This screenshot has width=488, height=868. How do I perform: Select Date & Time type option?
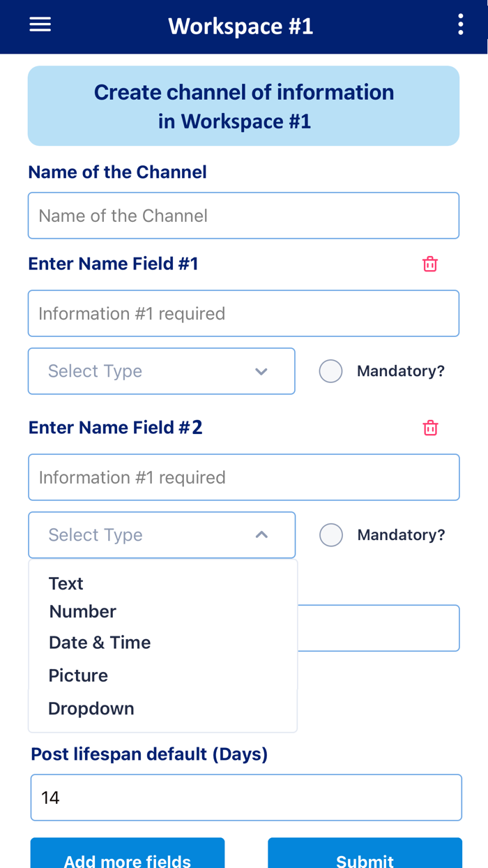(x=100, y=643)
